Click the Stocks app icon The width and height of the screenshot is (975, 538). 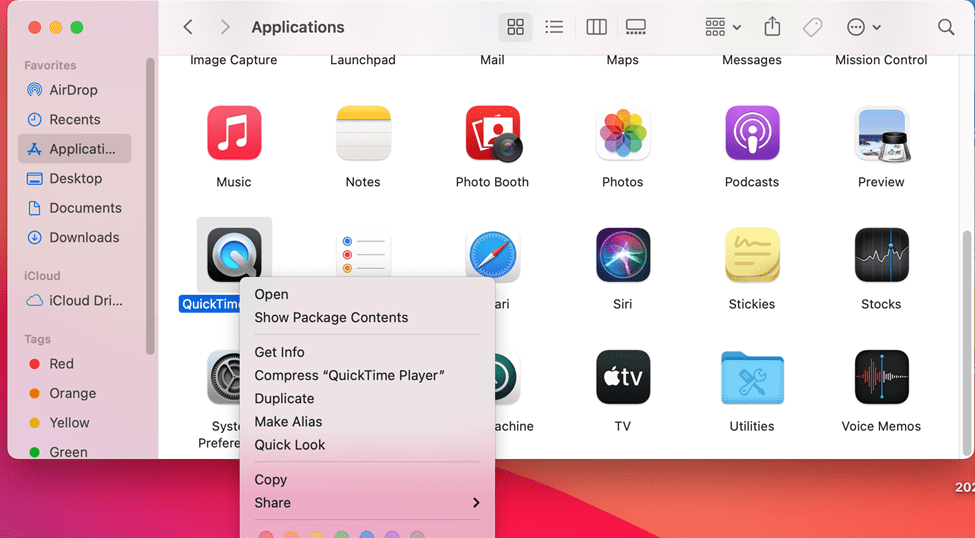click(x=881, y=256)
